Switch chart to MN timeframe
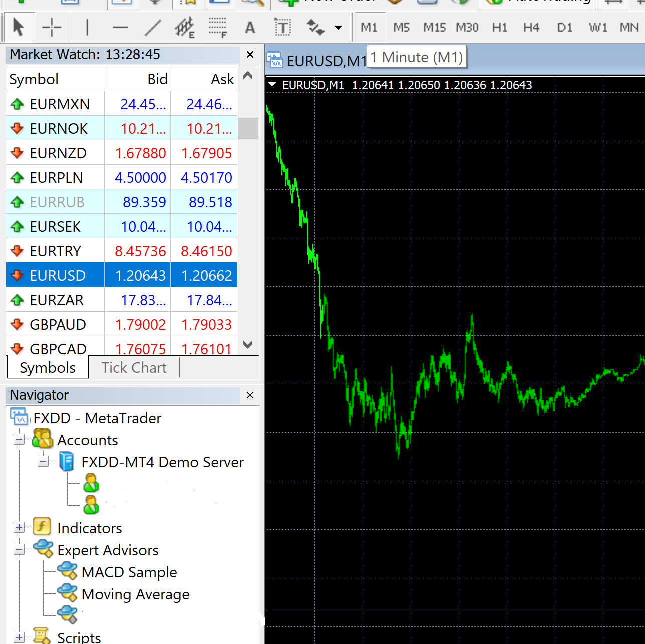The height and width of the screenshot is (644, 645). tap(629, 27)
